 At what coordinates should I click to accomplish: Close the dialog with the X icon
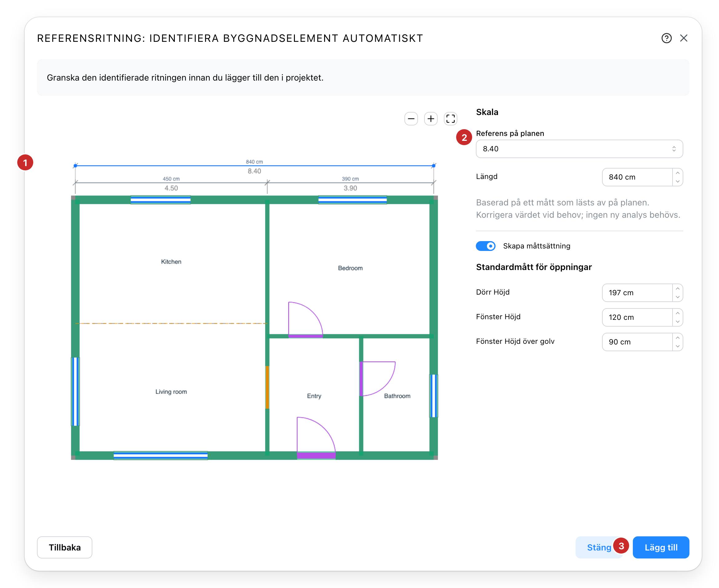pos(683,38)
